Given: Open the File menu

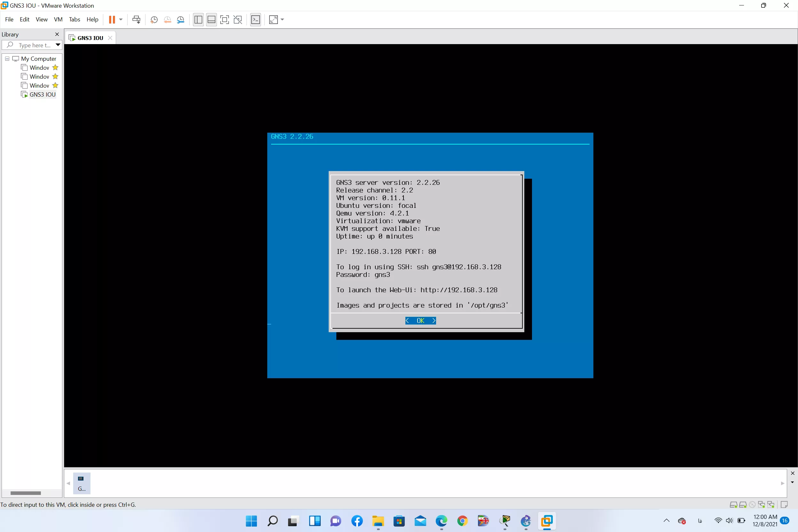Looking at the screenshot, I should tap(9, 19).
